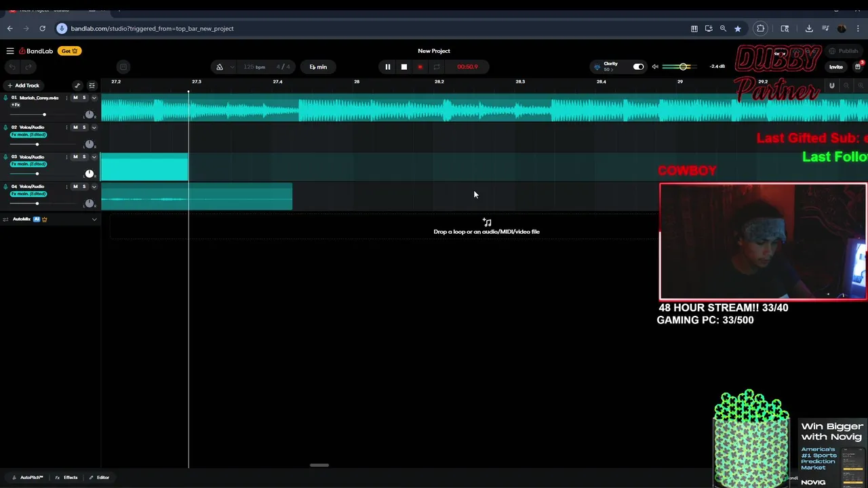868x488 pixels.
Task: Open options dots menu for track 03
Action: point(66,157)
